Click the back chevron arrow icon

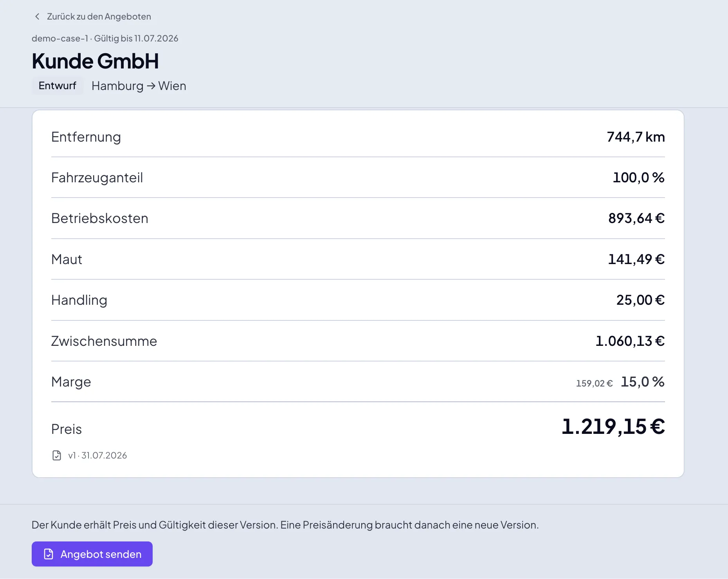37,16
